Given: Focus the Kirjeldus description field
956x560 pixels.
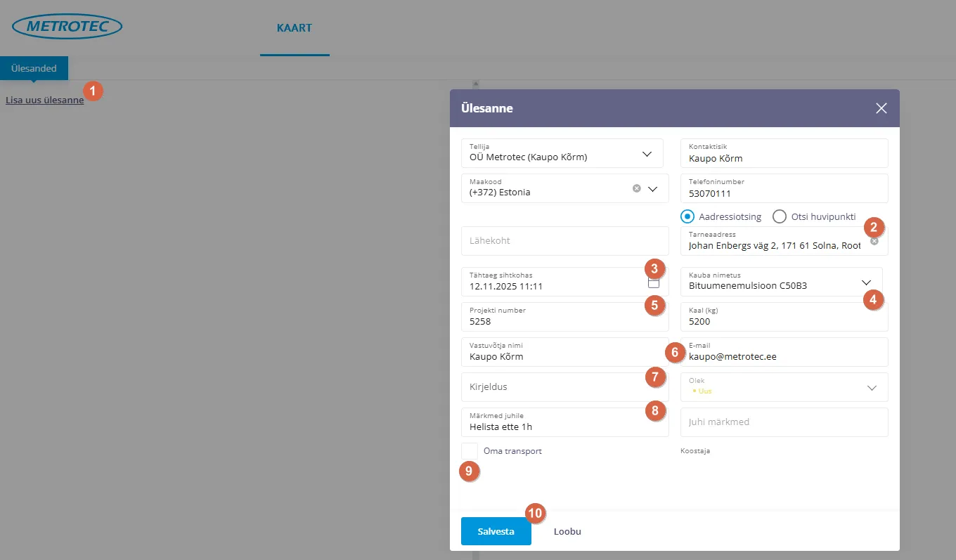Looking at the screenshot, I should [x=555, y=387].
